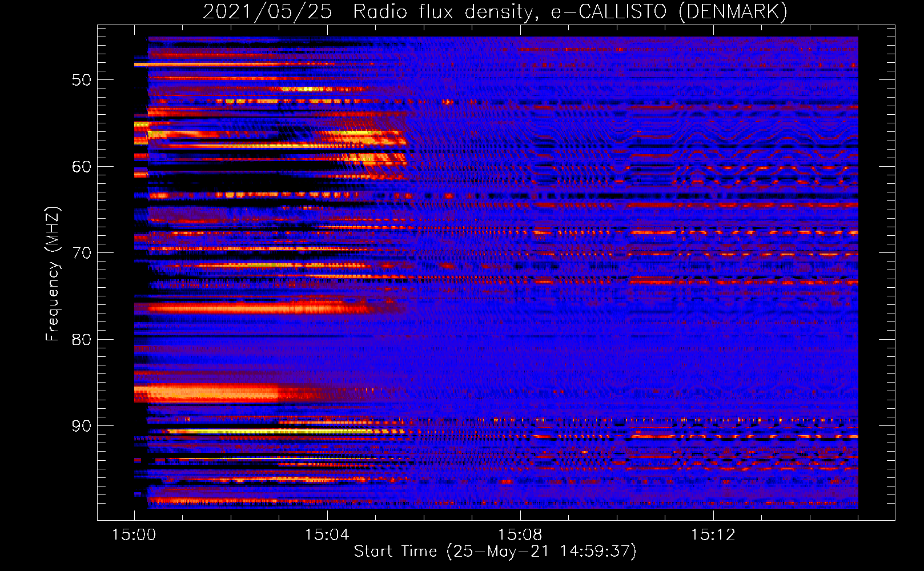This screenshot has height=571, width=924.
Task: Click the 70 frequency tick label
Action: point(82,253)
